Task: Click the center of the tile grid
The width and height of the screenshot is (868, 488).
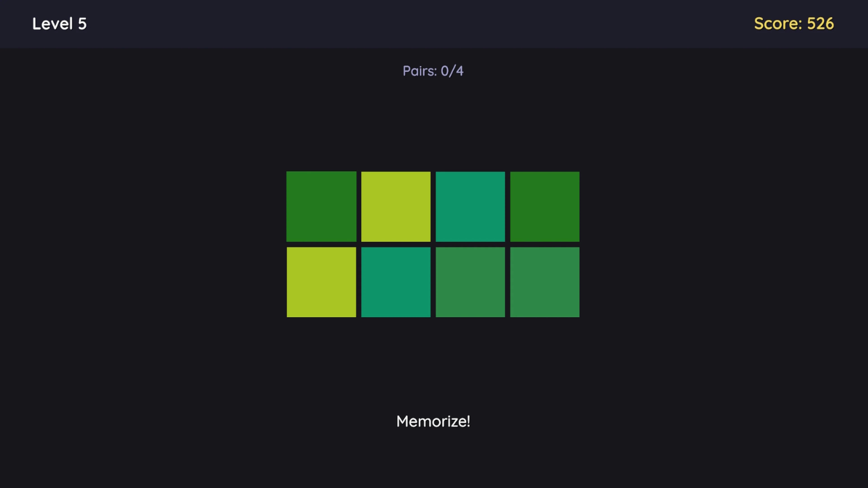Action: pos(433,244)
